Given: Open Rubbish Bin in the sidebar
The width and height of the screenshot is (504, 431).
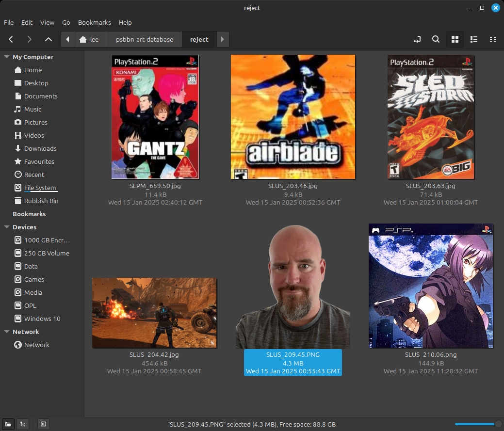Looking at the screenshot, I should click(x=41, y=201).
